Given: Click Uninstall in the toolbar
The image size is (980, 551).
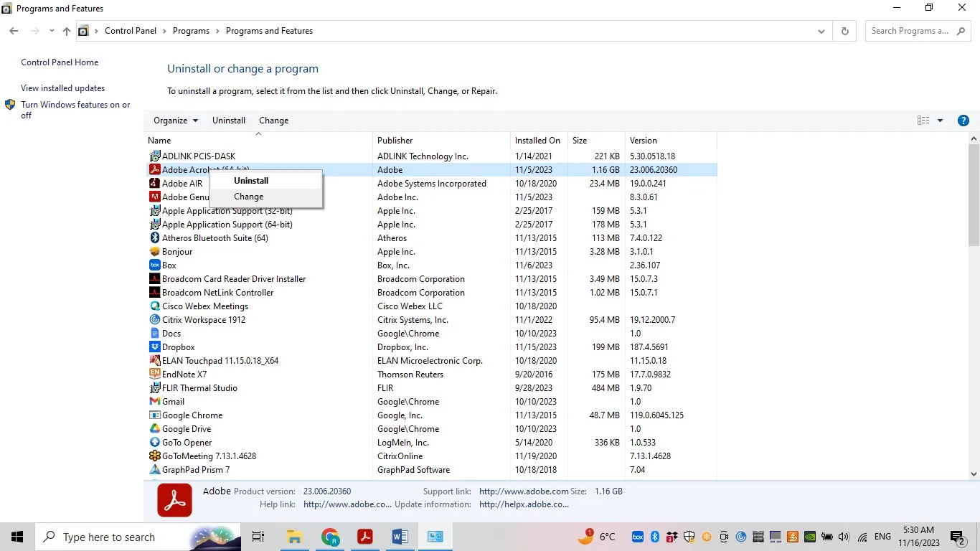Looking at the screenshot, I should click(x=229, y=121).
